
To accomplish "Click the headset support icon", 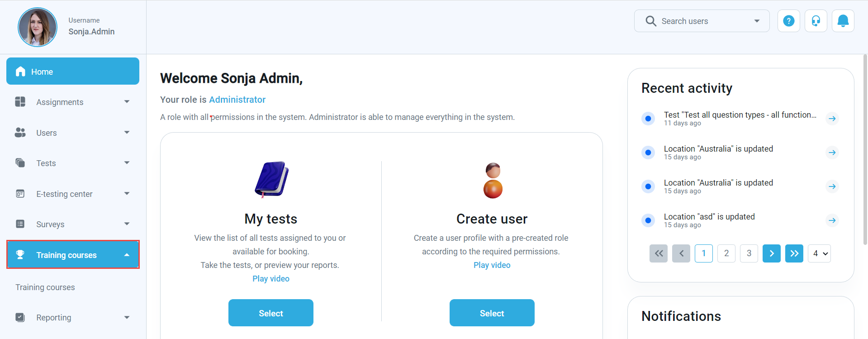I will (816, 21).
